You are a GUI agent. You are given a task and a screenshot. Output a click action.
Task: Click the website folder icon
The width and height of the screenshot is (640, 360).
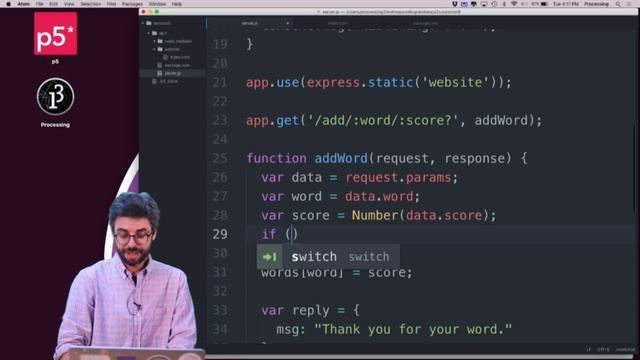coord(160,49)
